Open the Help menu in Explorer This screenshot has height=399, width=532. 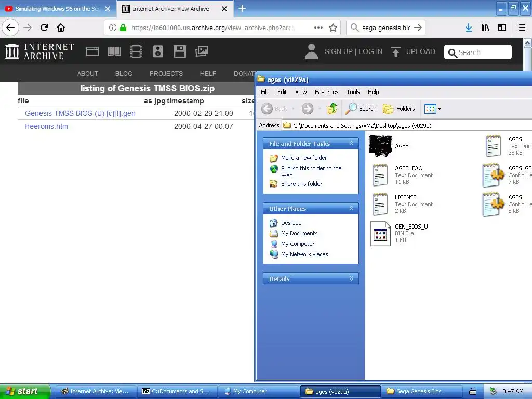(x=373, y=92)
